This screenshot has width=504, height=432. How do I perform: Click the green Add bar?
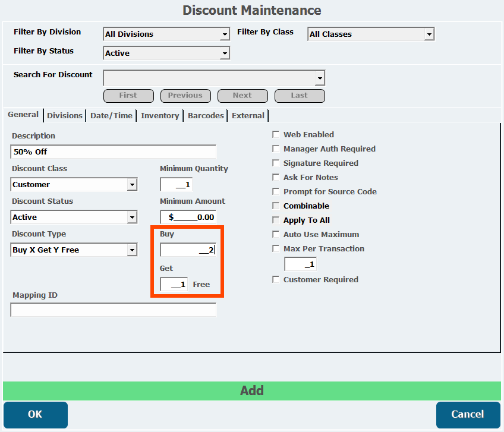point(252,391)
